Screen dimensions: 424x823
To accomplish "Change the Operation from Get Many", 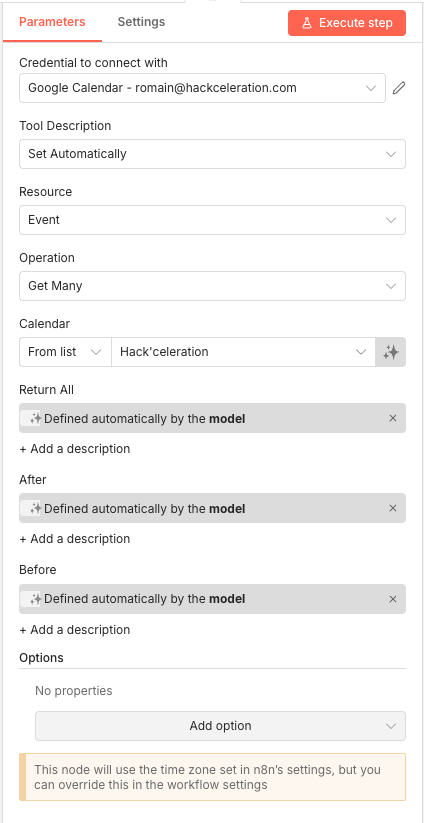I will coord(213,286).
